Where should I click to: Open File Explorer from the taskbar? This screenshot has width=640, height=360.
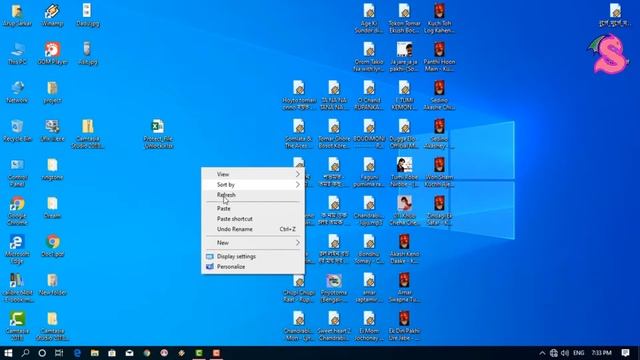pyautogui.click(x=95, y=353)
